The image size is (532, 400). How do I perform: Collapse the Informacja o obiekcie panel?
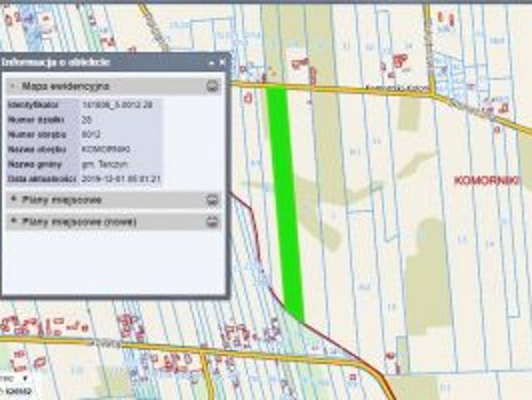pos(211,62)
